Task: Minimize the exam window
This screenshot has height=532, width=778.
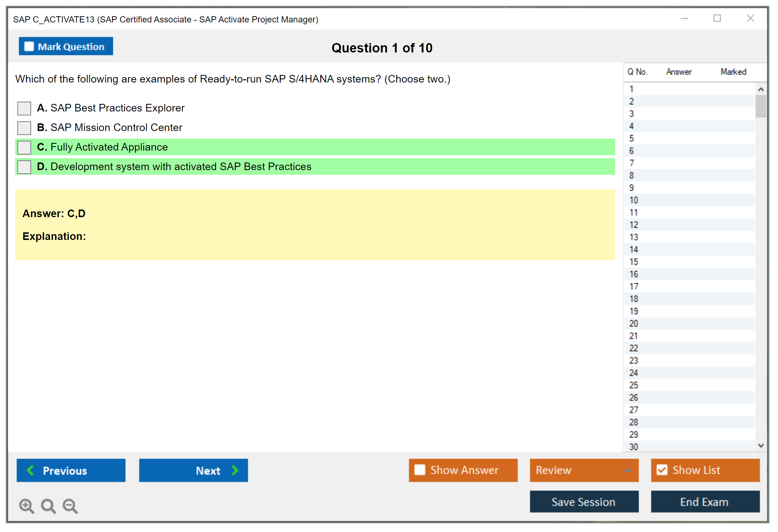Action: (x=684, y=18)
